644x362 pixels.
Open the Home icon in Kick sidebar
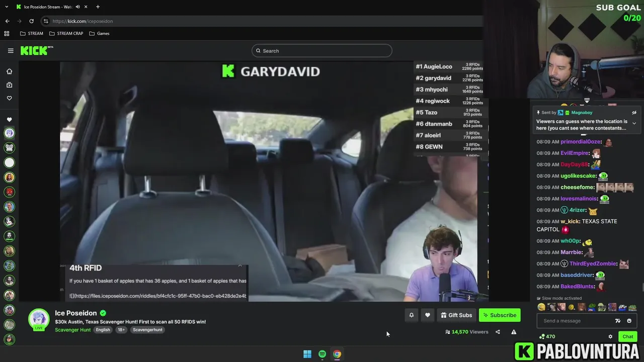(9, 71)
